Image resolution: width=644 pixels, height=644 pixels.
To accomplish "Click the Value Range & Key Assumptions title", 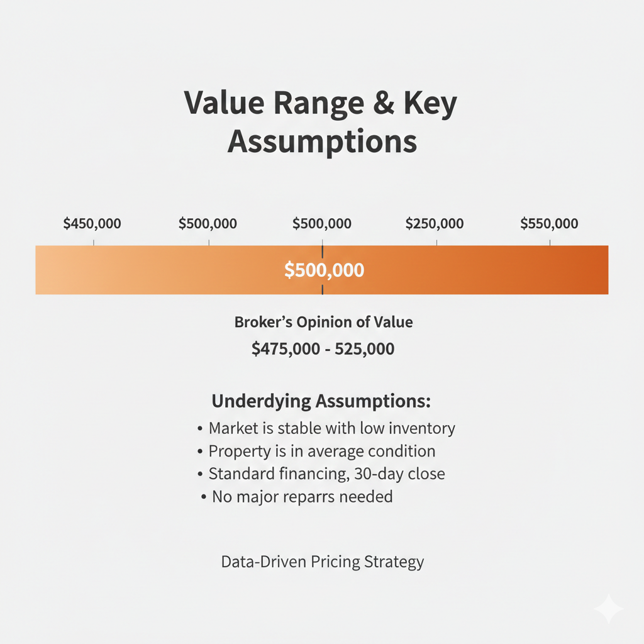I will pos(321,122).
